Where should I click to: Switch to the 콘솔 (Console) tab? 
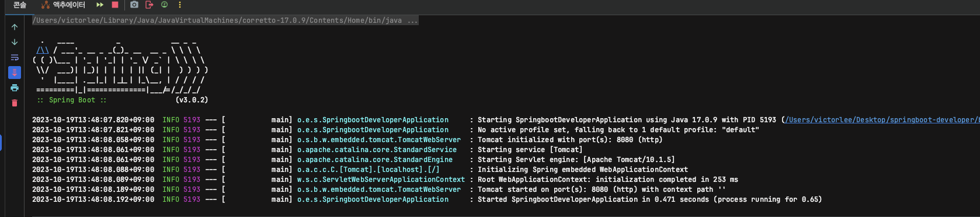click(20, 5)
